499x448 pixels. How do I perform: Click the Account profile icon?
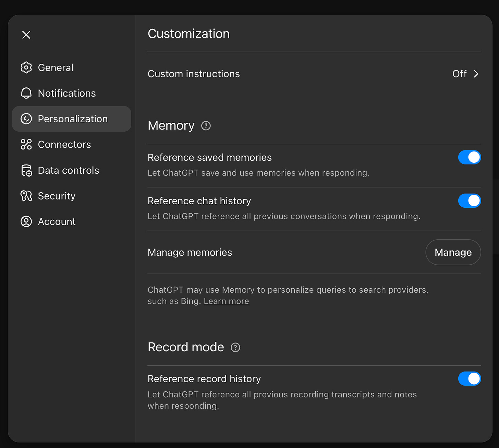(26, 222)
